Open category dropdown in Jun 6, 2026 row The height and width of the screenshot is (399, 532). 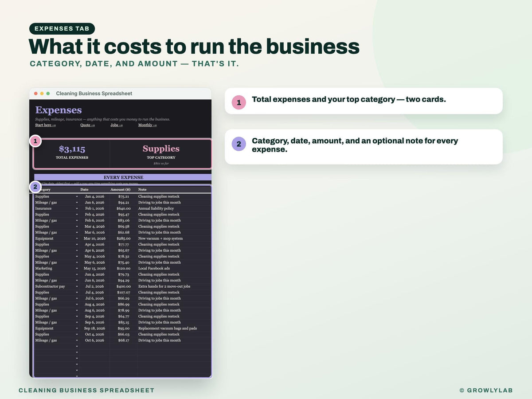pyautogui.click(x=77, y=280)
